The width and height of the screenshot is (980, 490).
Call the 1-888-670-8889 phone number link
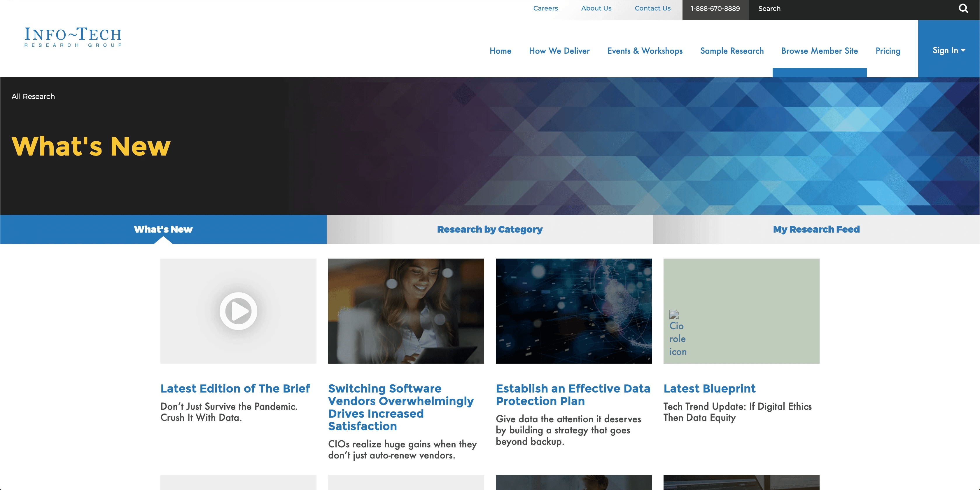(715, 9)
